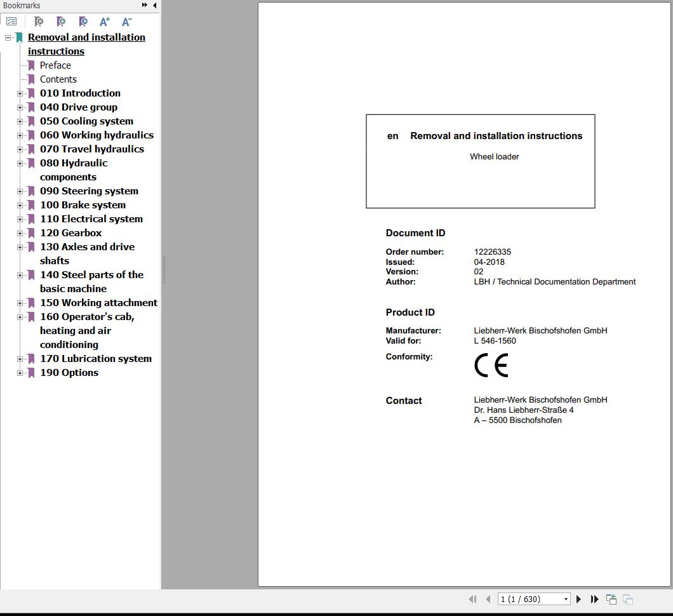Jump to the last page
Image resolution: width=673 pixels, height=616 pixels.
click(x=594, y=599)
